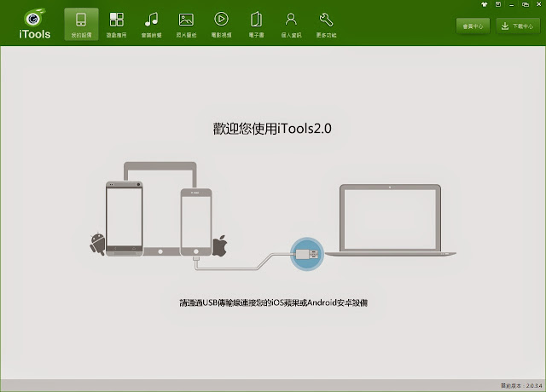This screenshot has height=392, width=546.
Task: Open the skin shirt icon in title bar
Action: pos(485,4)
